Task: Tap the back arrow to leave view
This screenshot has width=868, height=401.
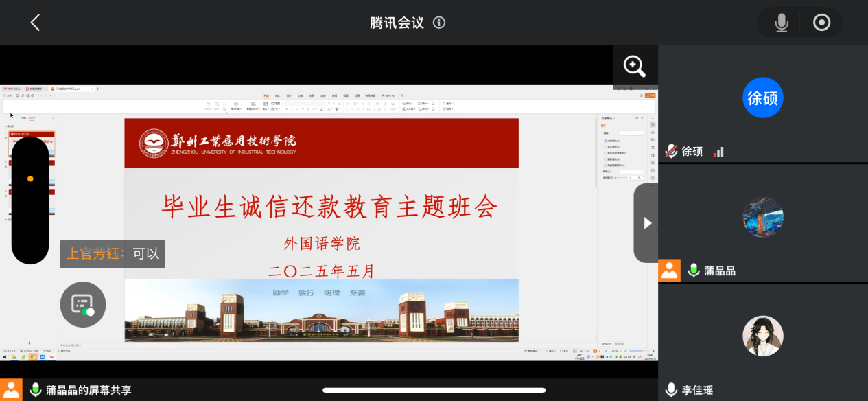Action: click(x=35, y=23)
